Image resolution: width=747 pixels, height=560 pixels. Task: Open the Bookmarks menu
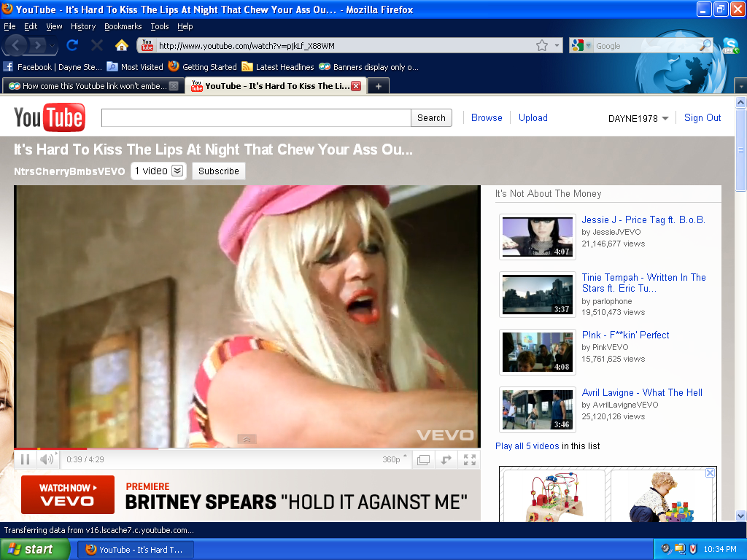pyautogui.click(x=123, y=26)
